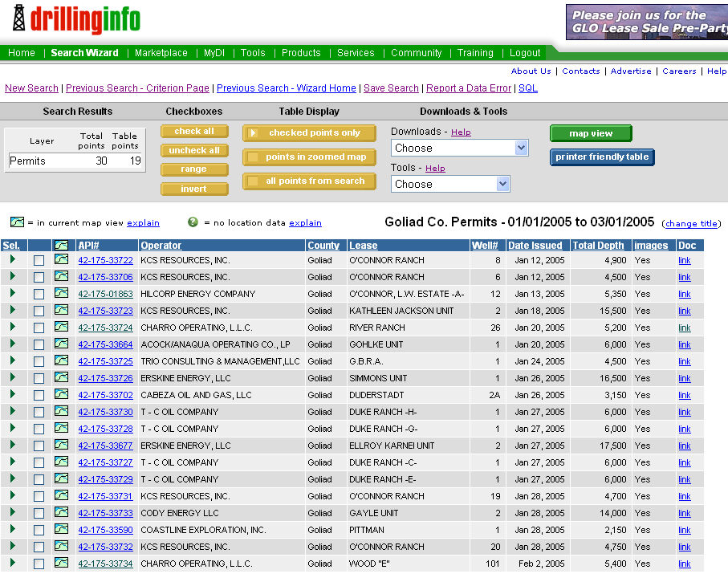
Task: Open the Products menu
Action: (x=301, y=53)
